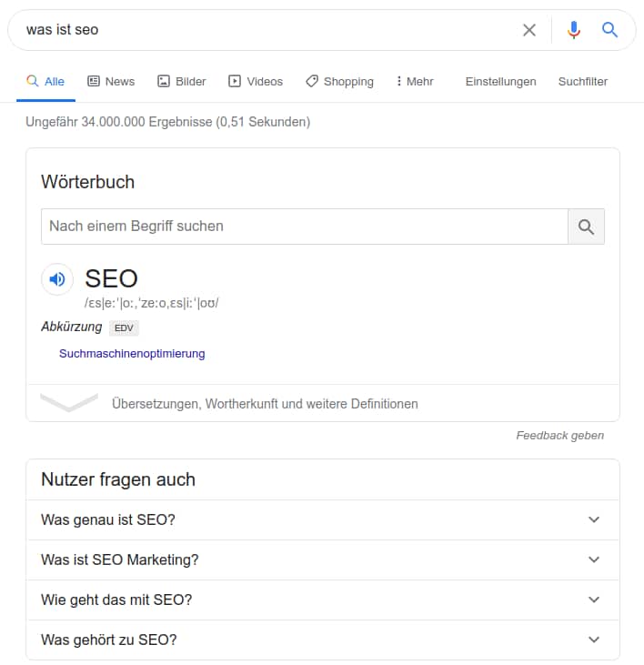The image size is (644, 665).
Task: Expand "Was ist SEO Marketing?"
Action: [x=323, y=560]
